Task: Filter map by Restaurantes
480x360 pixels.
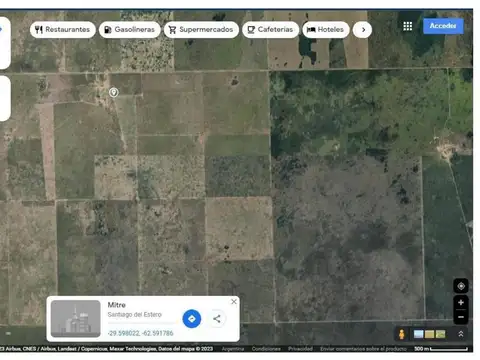Action: [63, 30]
